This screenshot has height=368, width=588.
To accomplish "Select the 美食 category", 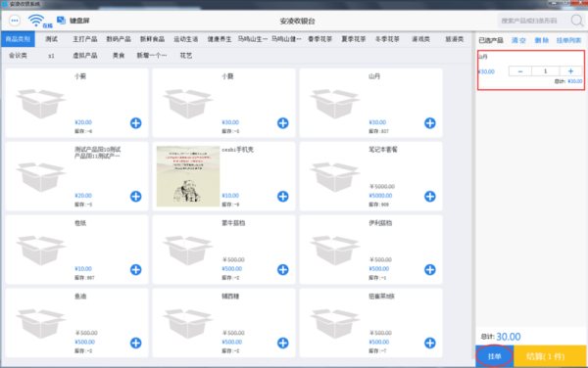I will (119, 56).
